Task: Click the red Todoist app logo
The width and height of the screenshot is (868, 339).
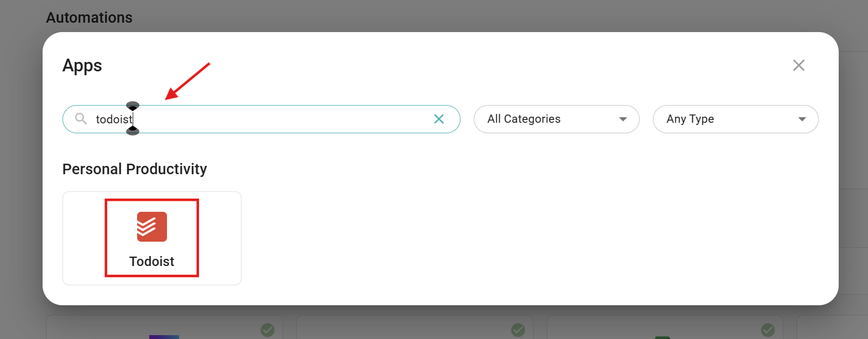Action: coord(151,227)
